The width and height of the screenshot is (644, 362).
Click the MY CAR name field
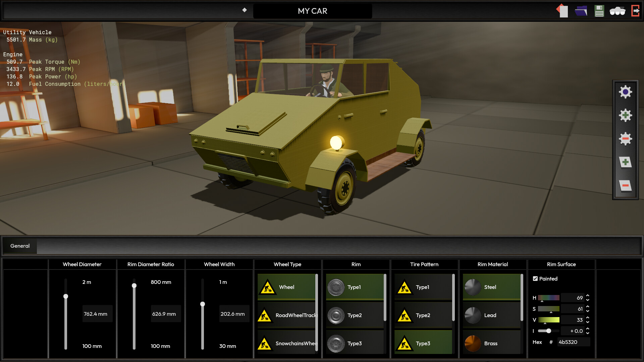(312, 11)
